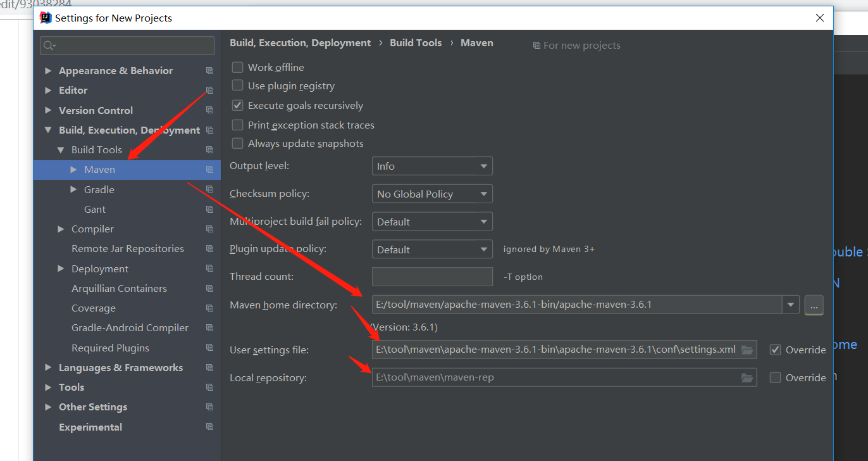Click project-level icon beside Tools

(209, 387)
